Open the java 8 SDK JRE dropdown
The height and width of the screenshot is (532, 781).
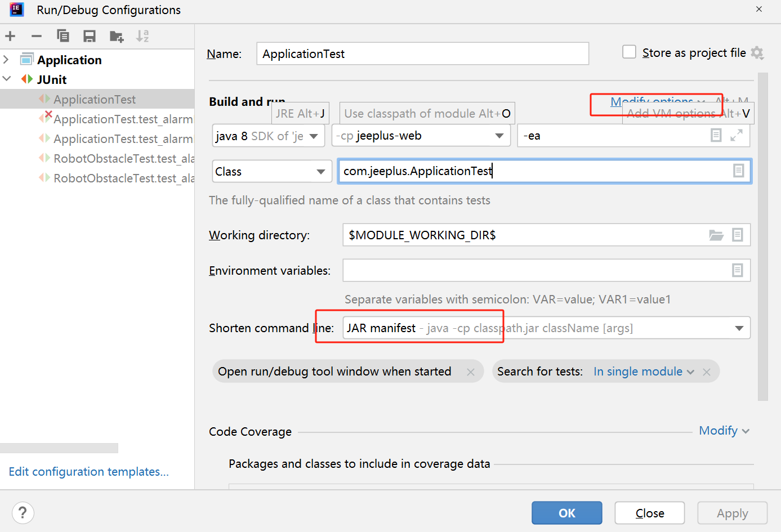coord(269,136)
